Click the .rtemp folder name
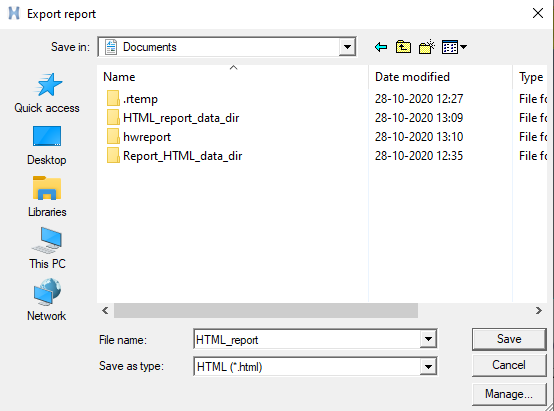The width and height of the screenshot is (554, 411). tap(140, 99)
